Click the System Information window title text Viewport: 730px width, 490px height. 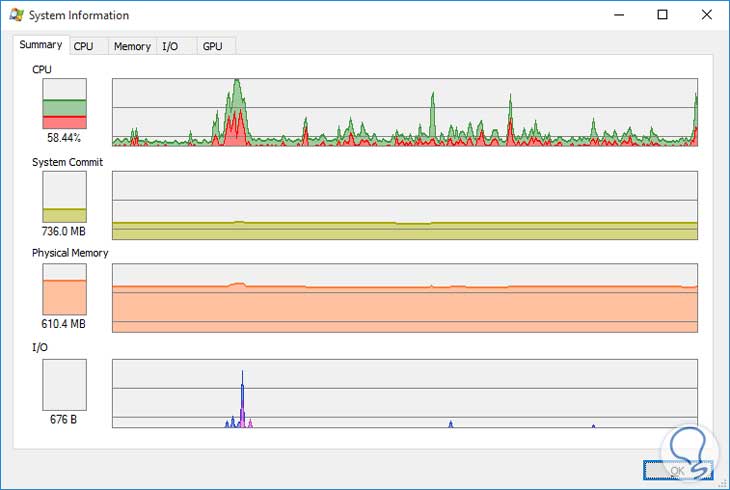coord(79,15)
